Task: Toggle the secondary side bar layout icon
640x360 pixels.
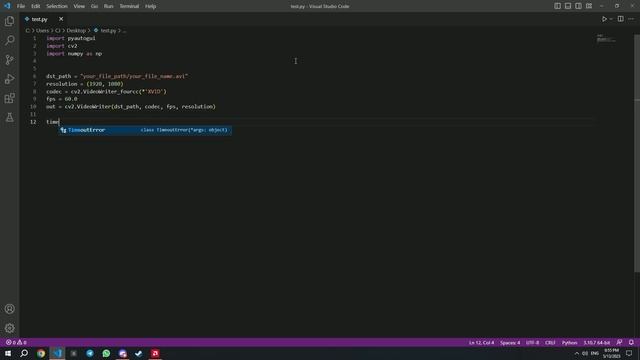Action: pos(578,6)
